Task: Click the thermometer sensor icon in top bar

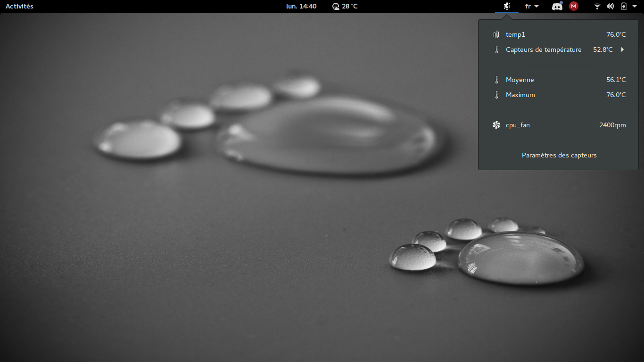Action: coord(507,6)
